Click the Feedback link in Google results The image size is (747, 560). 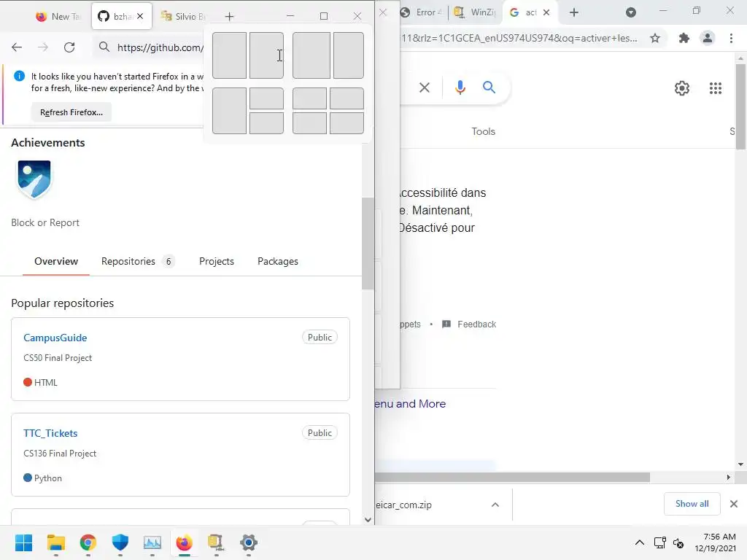pos(469,324)
